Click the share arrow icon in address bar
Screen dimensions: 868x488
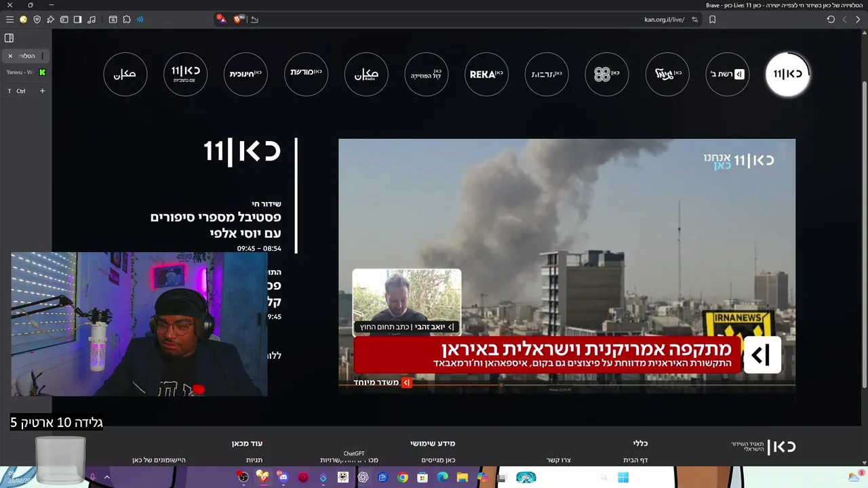(254, 20)
